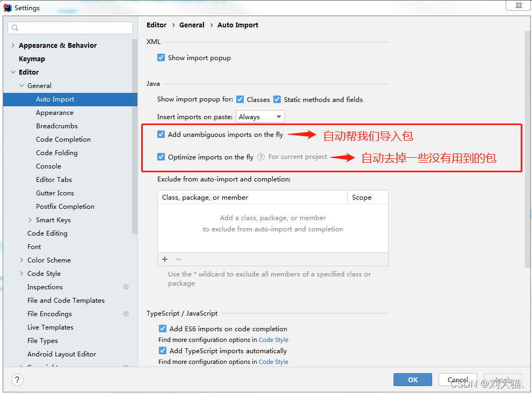This screenshot has width=532, height=394.
Task: Toggle Add ES6 imports on code completion
Action: click(163, 329)
